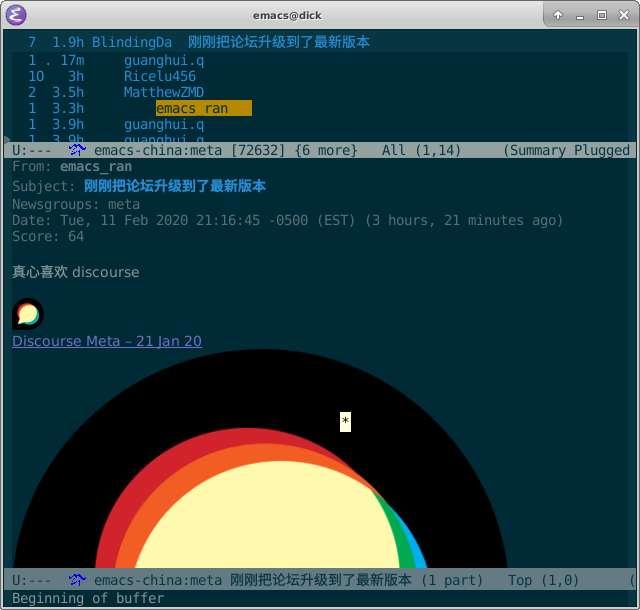Select the guanghui.q 3.9h summary row
This screenshot has width=640, height=610.
point(116,124)
